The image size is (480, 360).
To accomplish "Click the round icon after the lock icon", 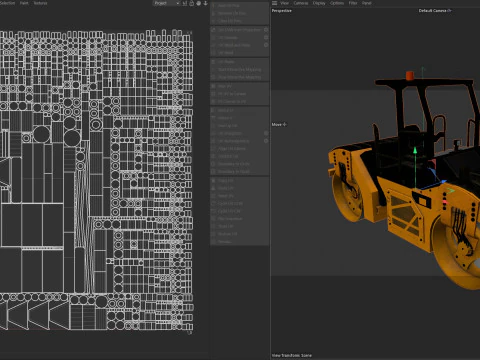I will coord(198,3).
